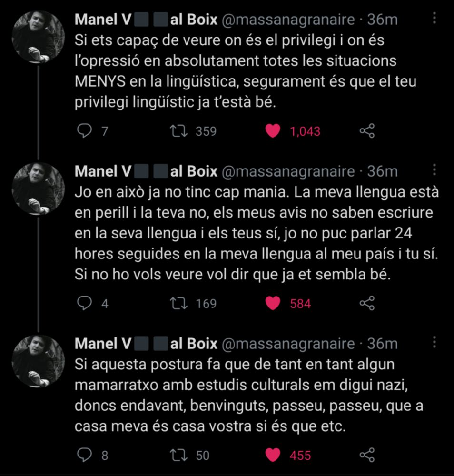Share the first tweet about privilegi lingüístic

click(367, 131)
